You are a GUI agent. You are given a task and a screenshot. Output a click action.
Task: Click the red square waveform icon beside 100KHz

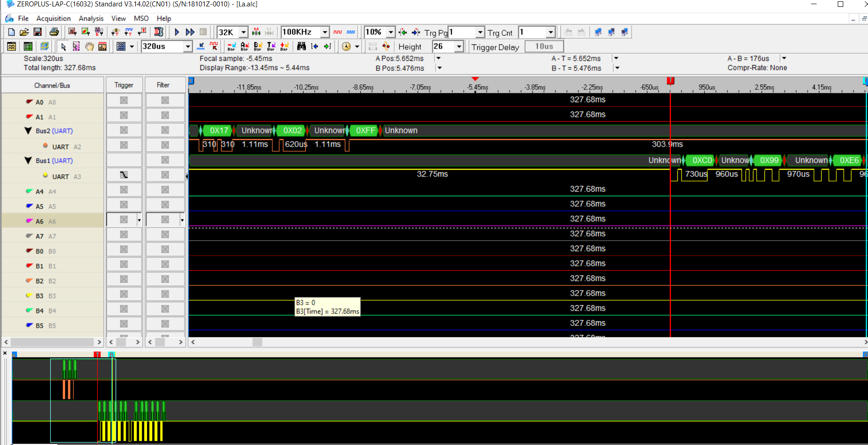pos(338,32)
